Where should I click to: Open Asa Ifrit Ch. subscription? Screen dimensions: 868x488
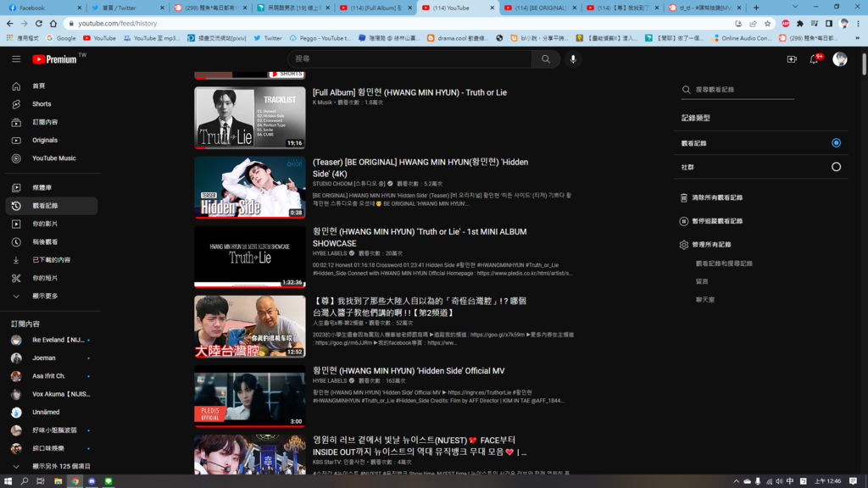tap(52, 376)
